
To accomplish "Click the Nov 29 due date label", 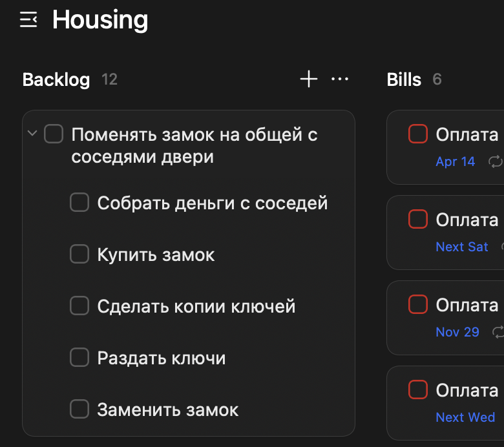I will (x=457, y=332).
